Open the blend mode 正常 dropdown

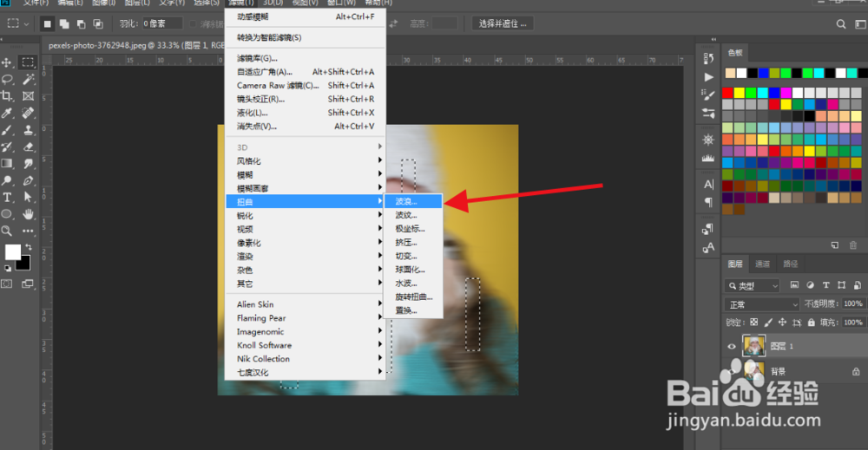point(762,304)
